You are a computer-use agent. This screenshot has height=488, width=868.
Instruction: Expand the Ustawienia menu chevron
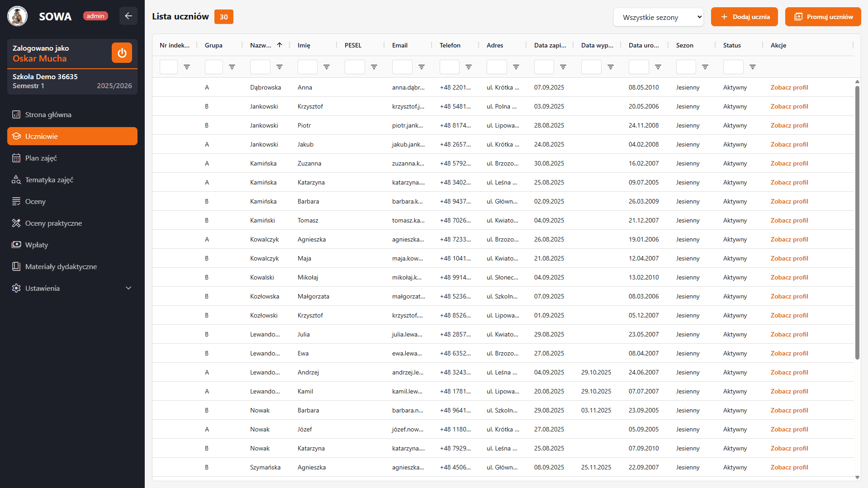coord(128,288)
